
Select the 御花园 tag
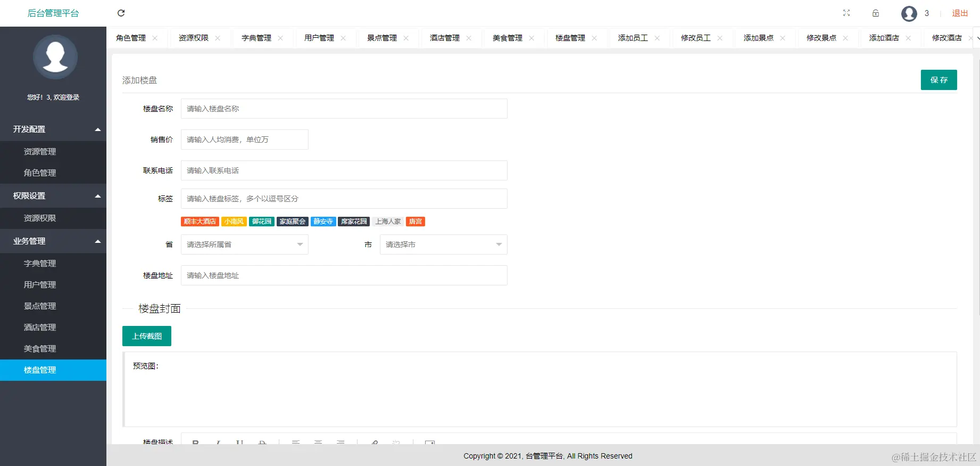262,222
